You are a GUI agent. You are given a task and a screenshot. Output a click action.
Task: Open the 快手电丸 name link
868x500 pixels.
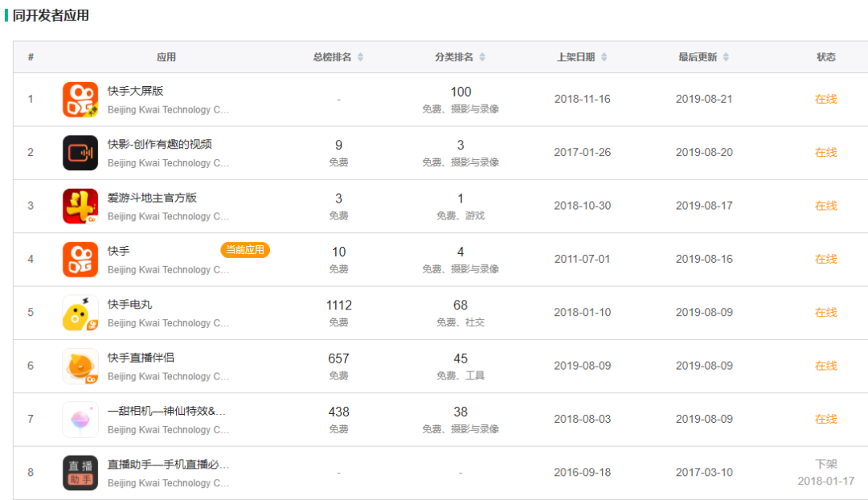coord(129,304)
